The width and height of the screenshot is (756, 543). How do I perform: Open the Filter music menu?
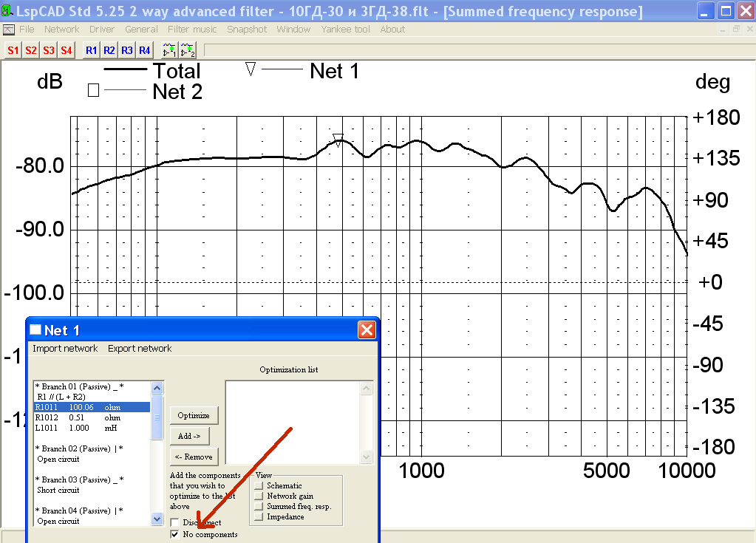click(x=192, y=30)
